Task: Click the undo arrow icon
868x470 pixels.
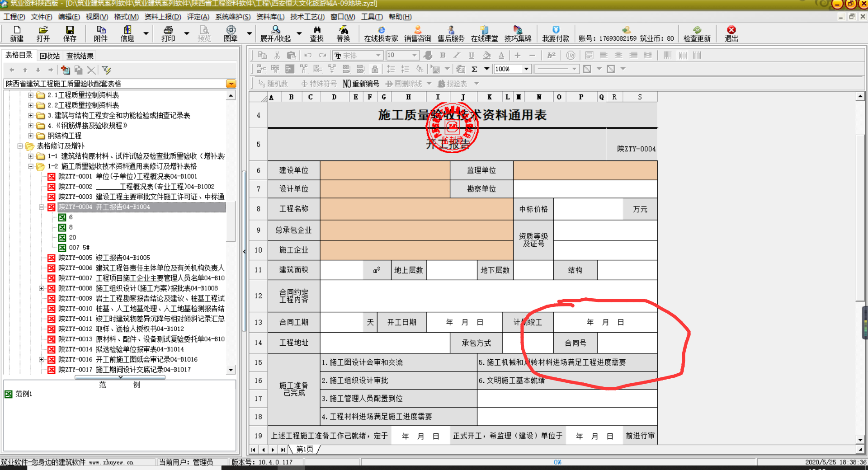Action: coord(308,55)
